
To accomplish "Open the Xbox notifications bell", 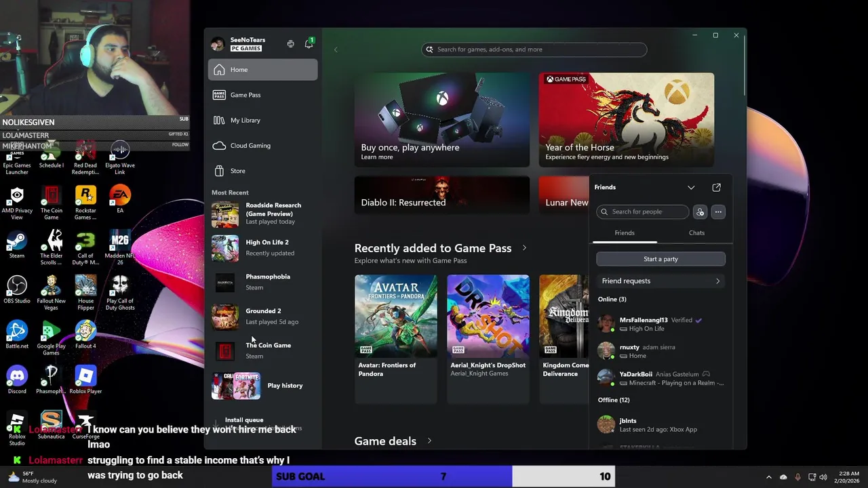I will coord(309,43).
